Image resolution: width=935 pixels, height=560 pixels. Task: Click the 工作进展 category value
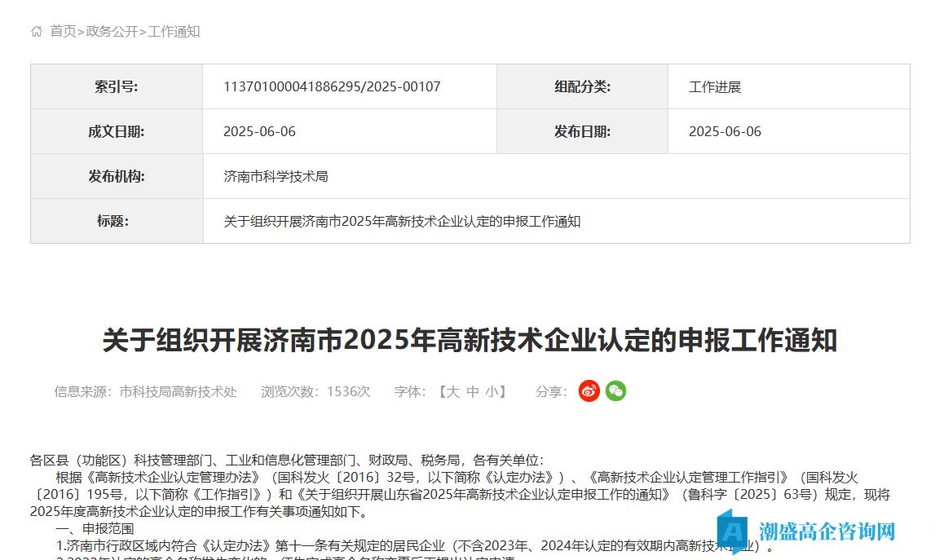tap(715, 87)
